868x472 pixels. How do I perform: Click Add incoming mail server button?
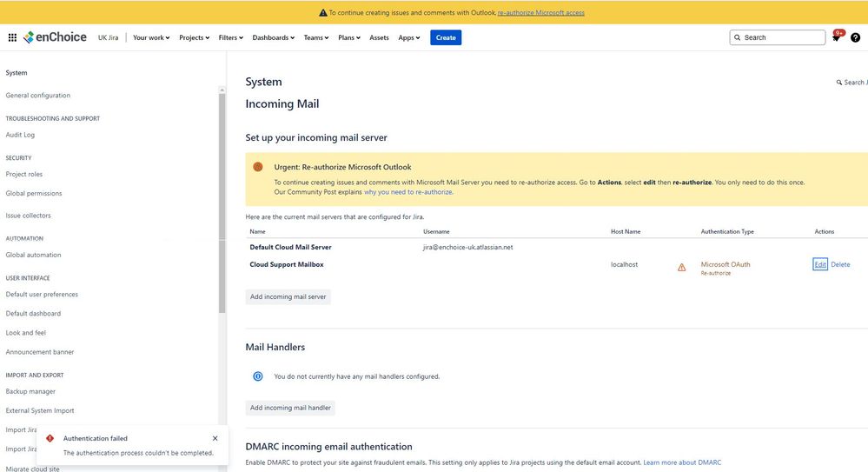pyautogui.click(x=288, y=297)
